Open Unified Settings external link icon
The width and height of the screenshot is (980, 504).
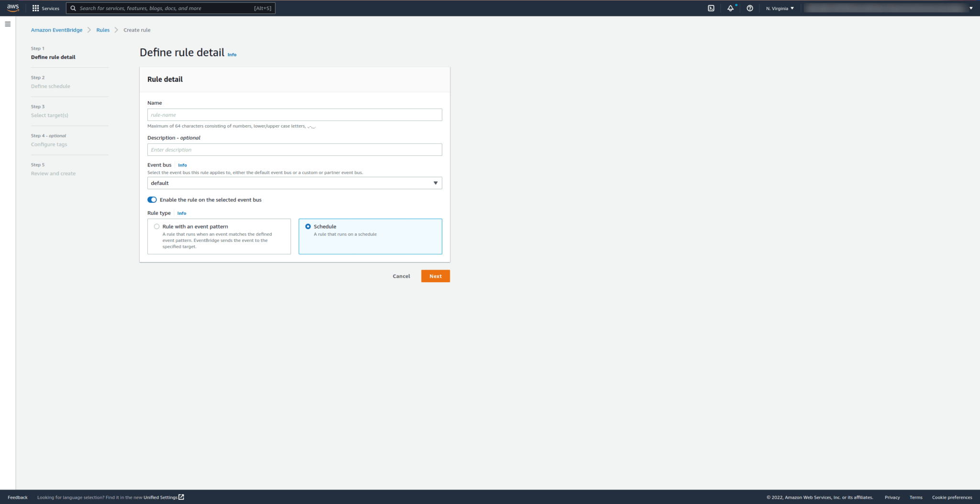click(x=181, y=497)
